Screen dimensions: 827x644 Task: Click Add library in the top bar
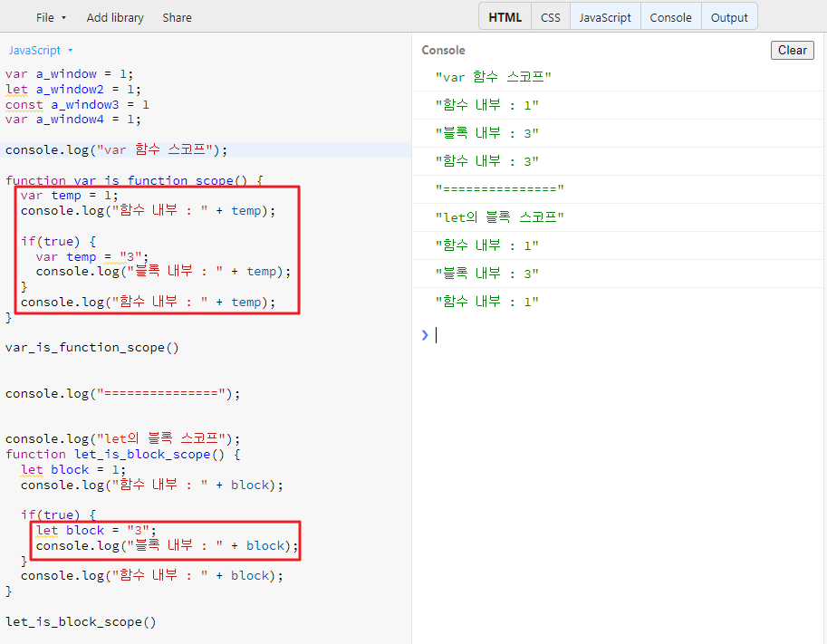[115, 17]
